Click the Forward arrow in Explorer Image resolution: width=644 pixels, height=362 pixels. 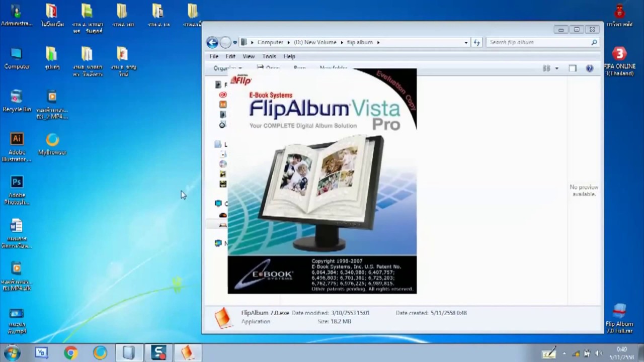[x=226, y=42]
